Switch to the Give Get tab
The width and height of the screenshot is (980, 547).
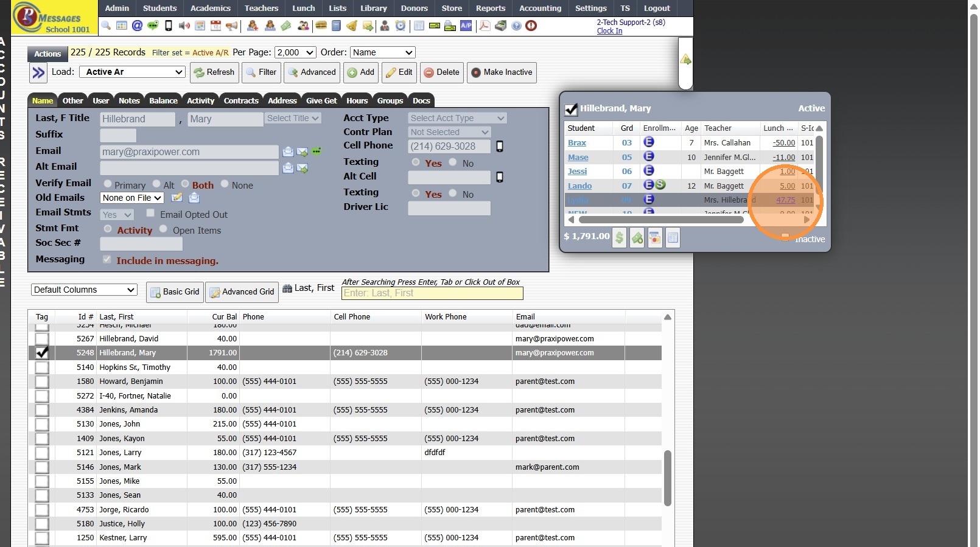pyautogui.click(x=321, y=100)
